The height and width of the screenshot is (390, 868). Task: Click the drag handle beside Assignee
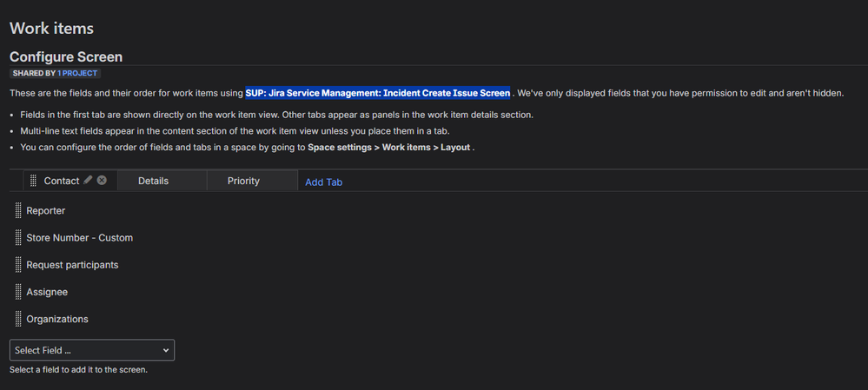pyautogui.click(x=18, y=292)
